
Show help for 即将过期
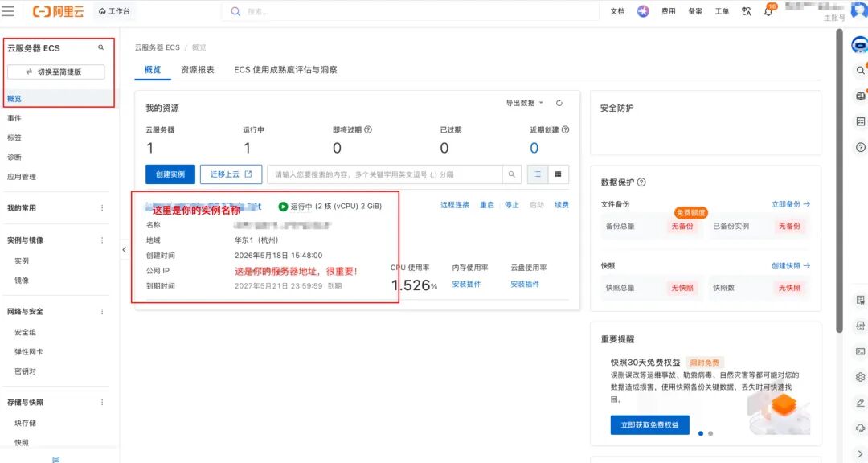click(x=368, y=129)
